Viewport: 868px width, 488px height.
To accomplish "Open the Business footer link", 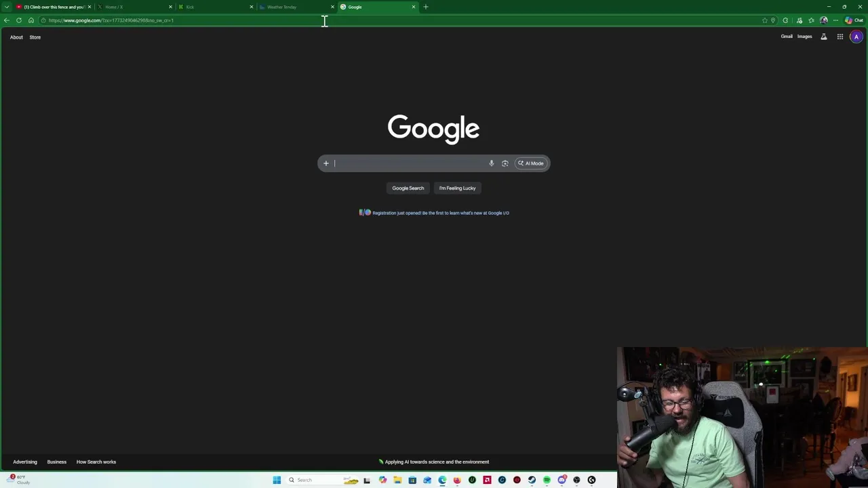I will [x=57, y=462].
